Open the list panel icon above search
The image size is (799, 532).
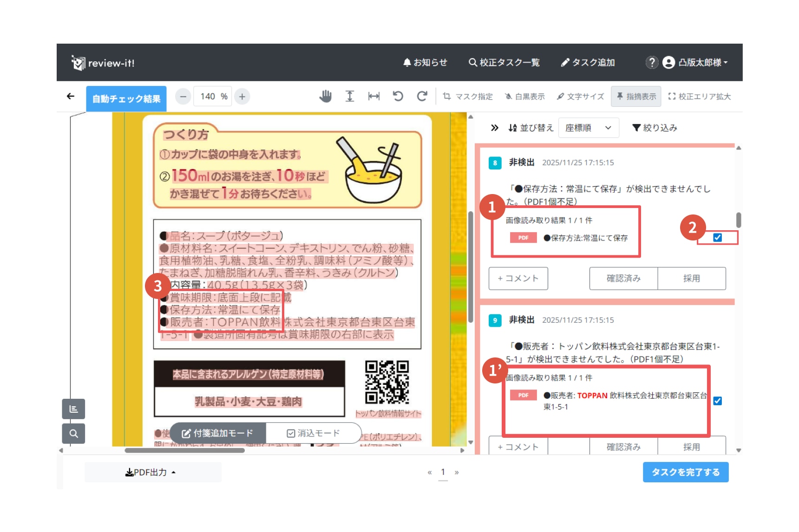pyautogui.click(x=73, y=409)
